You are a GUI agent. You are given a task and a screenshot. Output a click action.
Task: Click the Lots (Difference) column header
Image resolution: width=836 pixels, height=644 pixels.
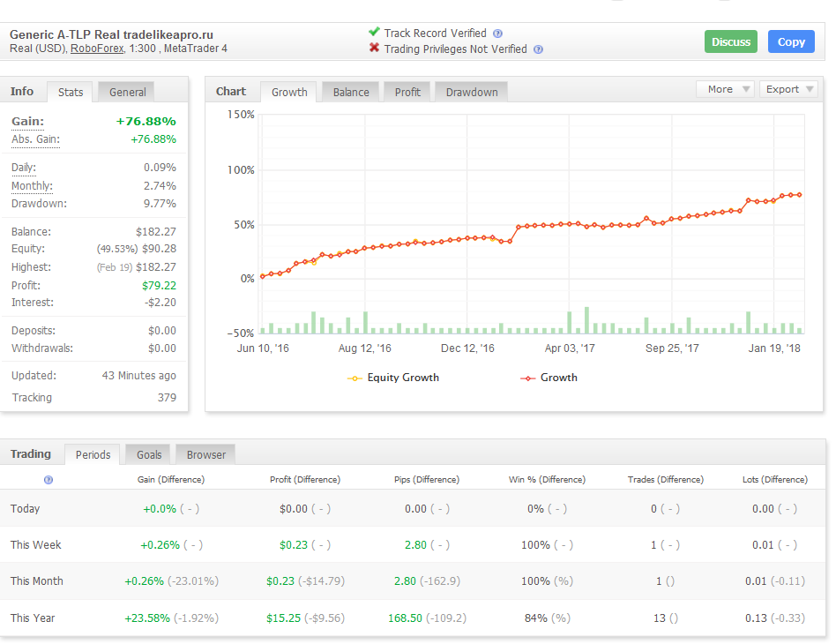pyautogui.click(x=774, y=480)
